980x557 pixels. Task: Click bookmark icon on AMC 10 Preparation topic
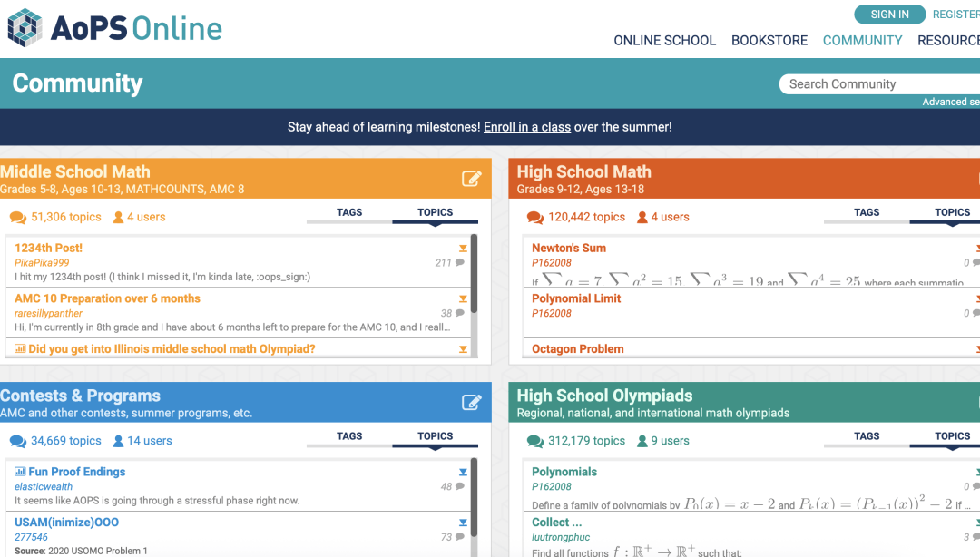[x=463, y=298]
